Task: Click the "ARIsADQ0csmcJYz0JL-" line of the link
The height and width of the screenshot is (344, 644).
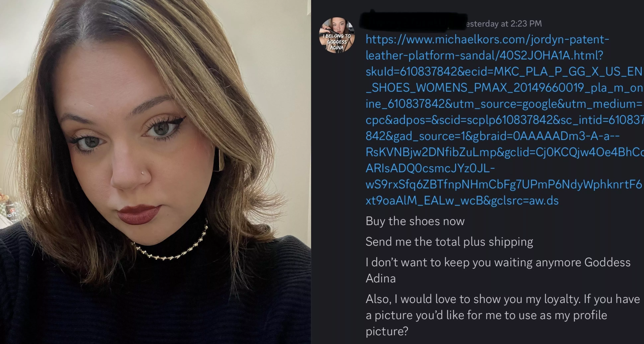Action: tap(430, 168)
